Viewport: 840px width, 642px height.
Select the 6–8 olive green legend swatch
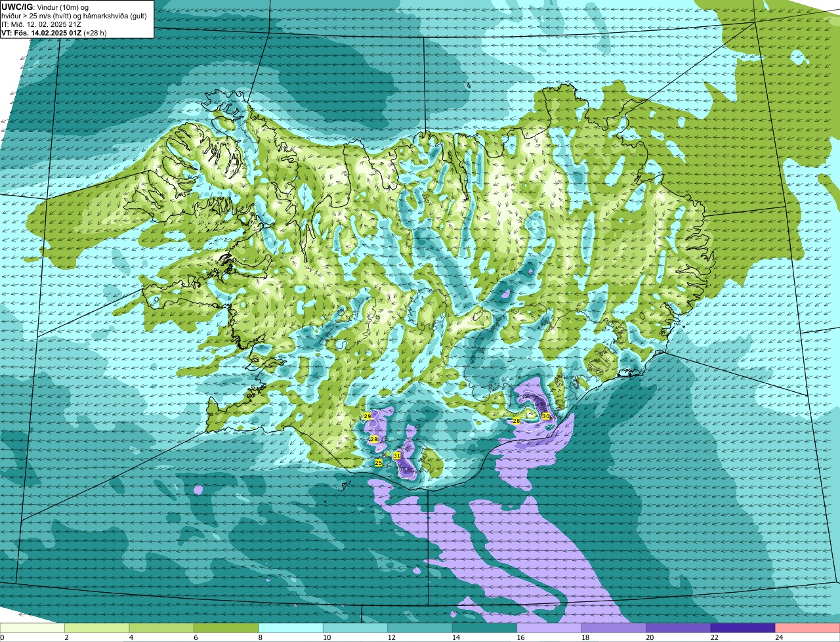(226, 628)
